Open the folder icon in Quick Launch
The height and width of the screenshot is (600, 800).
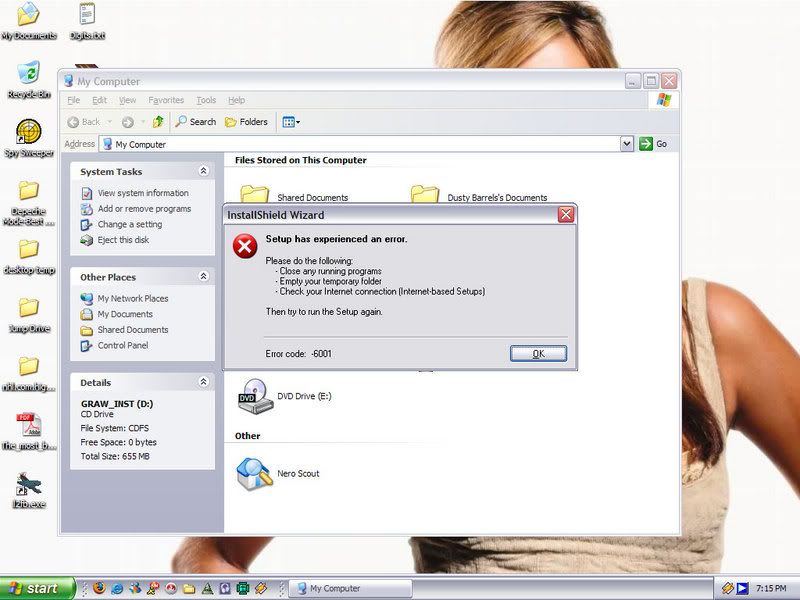click(x=189, y=588)
